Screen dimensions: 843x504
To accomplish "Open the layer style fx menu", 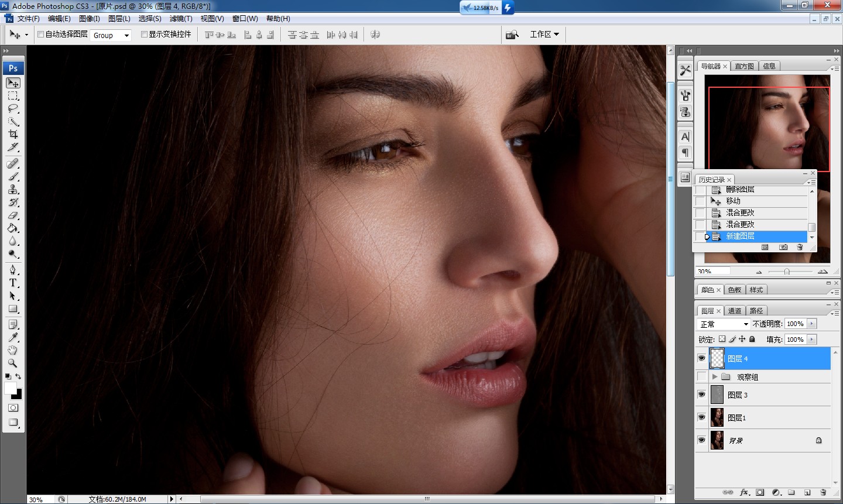I will click(744, 492).
